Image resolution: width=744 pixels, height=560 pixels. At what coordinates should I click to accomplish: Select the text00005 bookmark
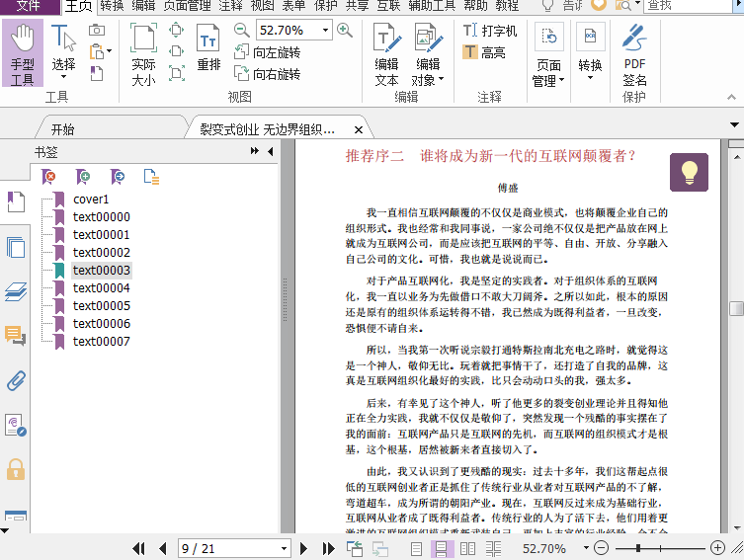coord(102,306)
